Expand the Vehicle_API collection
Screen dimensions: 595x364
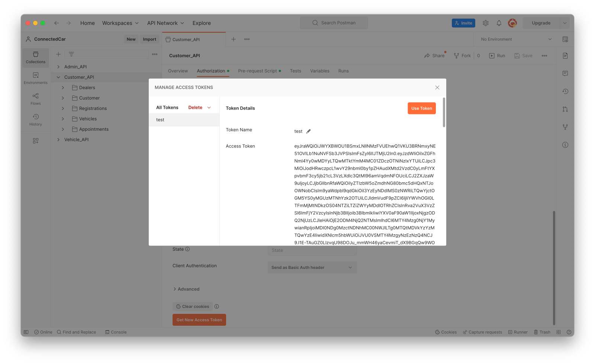(x=58, y=140)
